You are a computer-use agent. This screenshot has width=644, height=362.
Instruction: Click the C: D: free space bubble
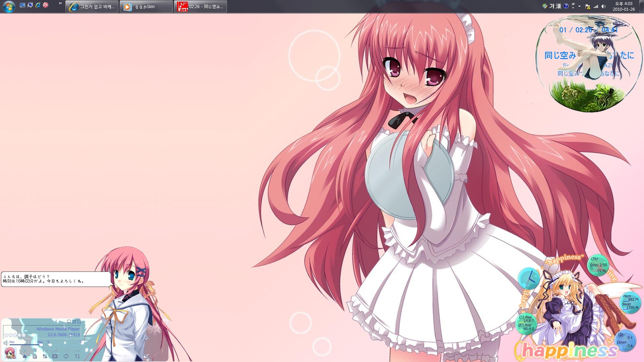pos(526,323)
